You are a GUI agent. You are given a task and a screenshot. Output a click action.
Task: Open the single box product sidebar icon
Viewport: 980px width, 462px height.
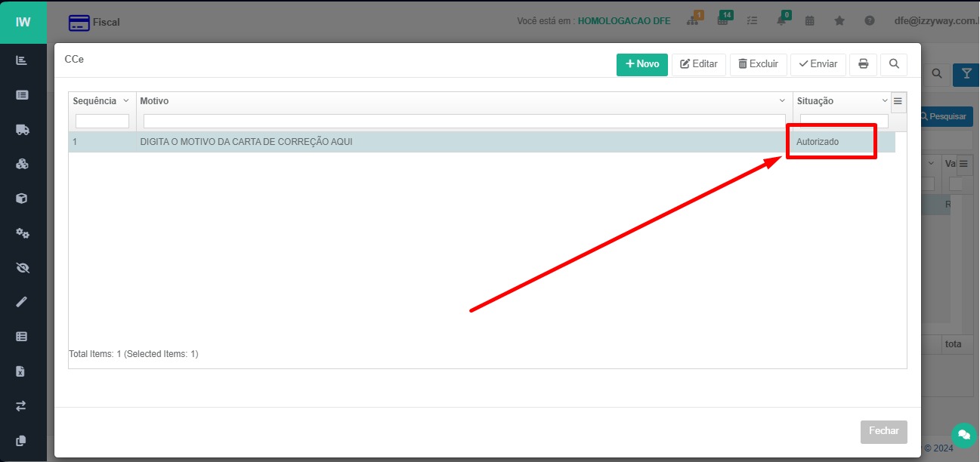pyautogui.click(x=22, y=199)
